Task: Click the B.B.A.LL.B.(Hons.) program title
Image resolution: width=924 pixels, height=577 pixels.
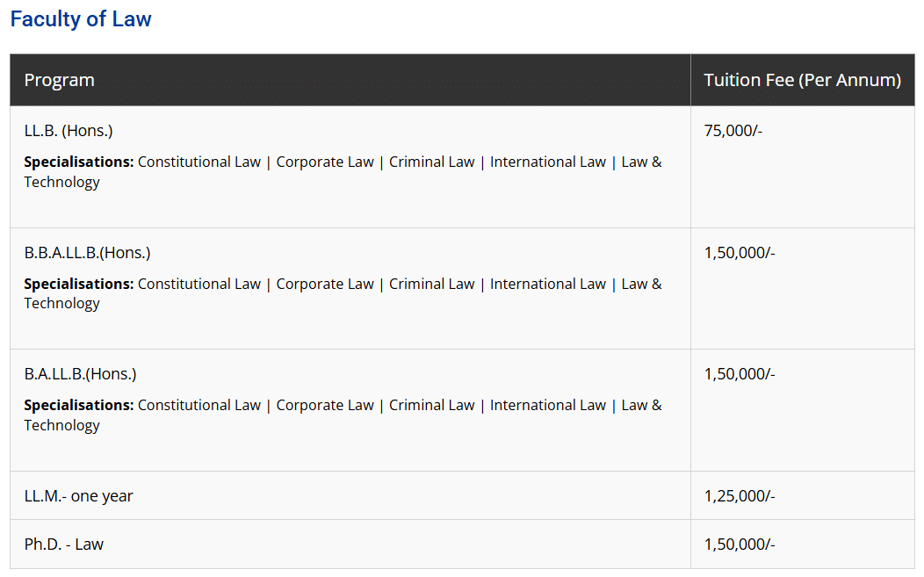Action: point(87,253)
